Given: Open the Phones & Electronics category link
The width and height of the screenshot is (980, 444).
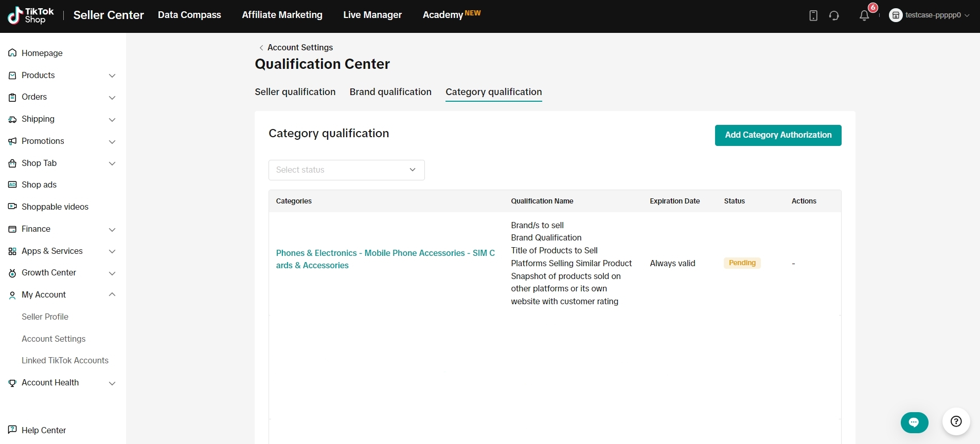Looking at the screenshot, I should (x=385, y=259).
